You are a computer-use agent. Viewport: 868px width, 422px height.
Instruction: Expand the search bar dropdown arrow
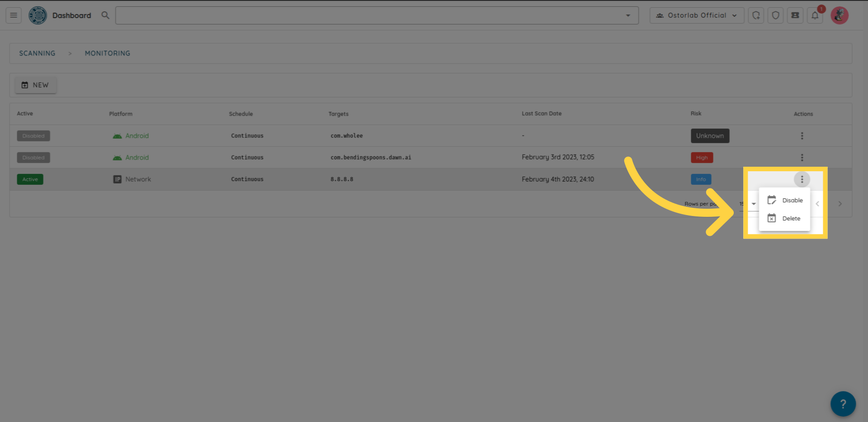628,15
